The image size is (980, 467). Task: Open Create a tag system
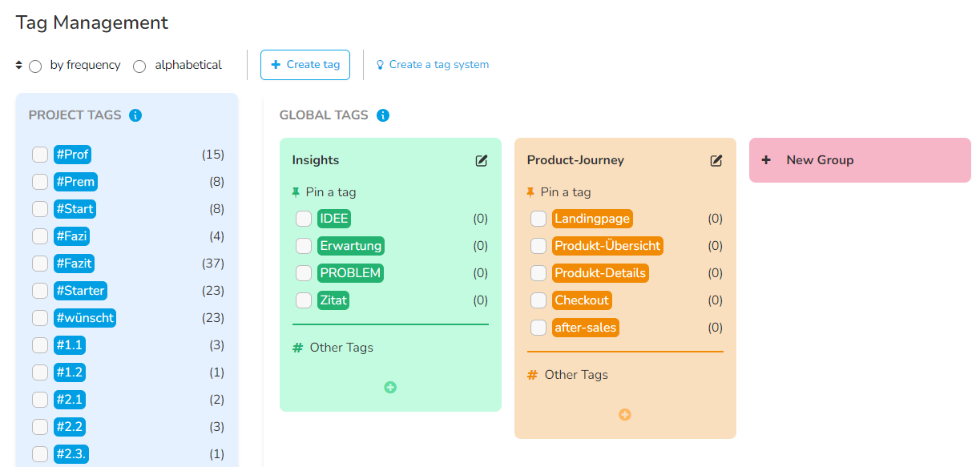coord(438,64)
